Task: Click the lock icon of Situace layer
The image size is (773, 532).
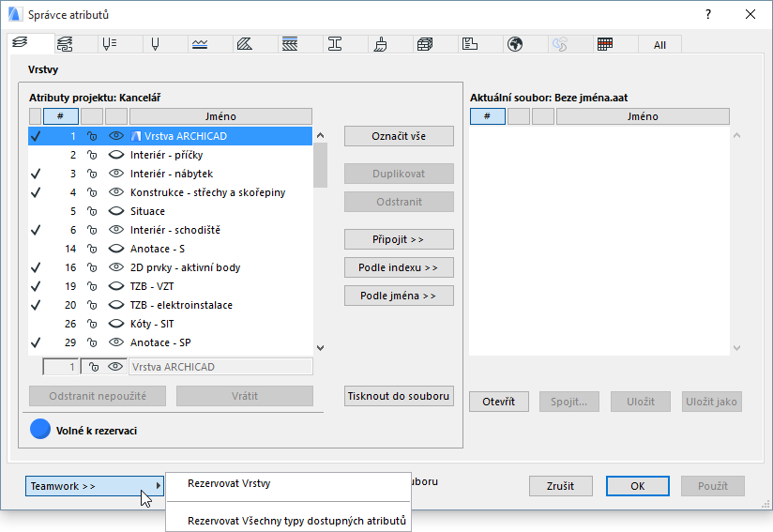Action: click(x=92, y=211)
